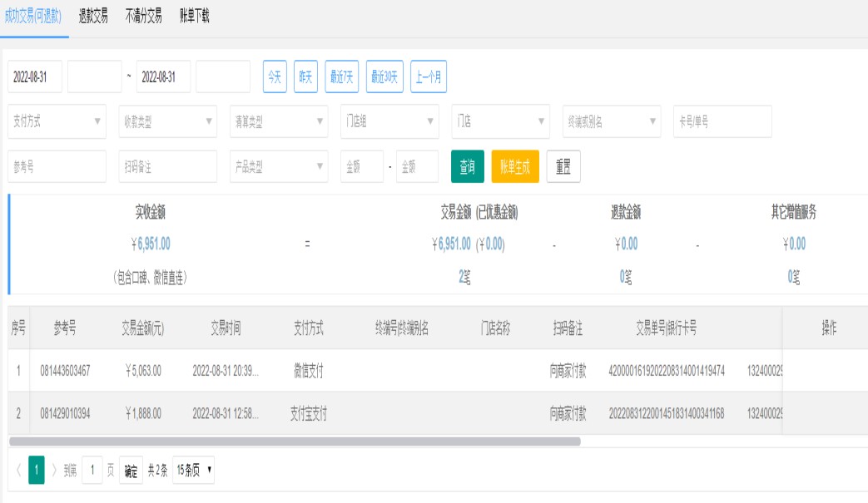Viewport: 868px width, 503px height.
Task: Click the orange 账单生成 button
Action: pyautogui.click(x=515, y=166)
